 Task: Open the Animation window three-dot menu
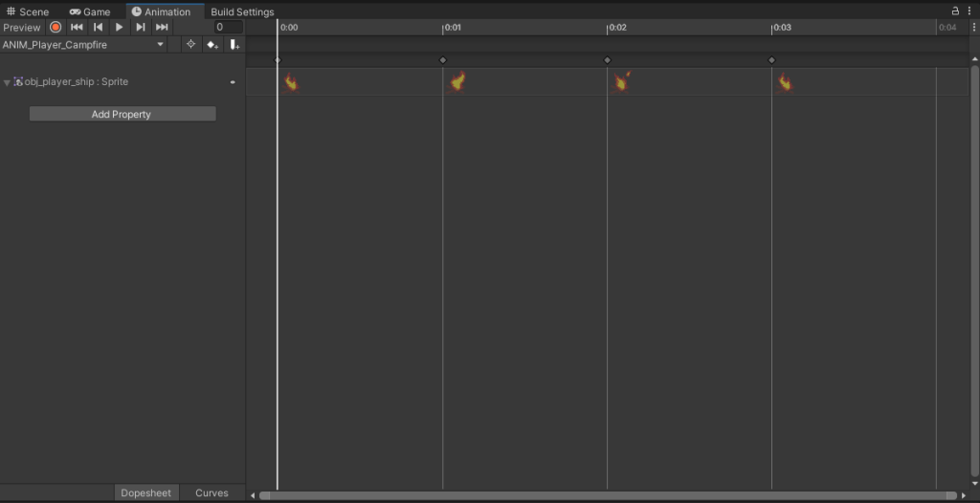(969, 11)
